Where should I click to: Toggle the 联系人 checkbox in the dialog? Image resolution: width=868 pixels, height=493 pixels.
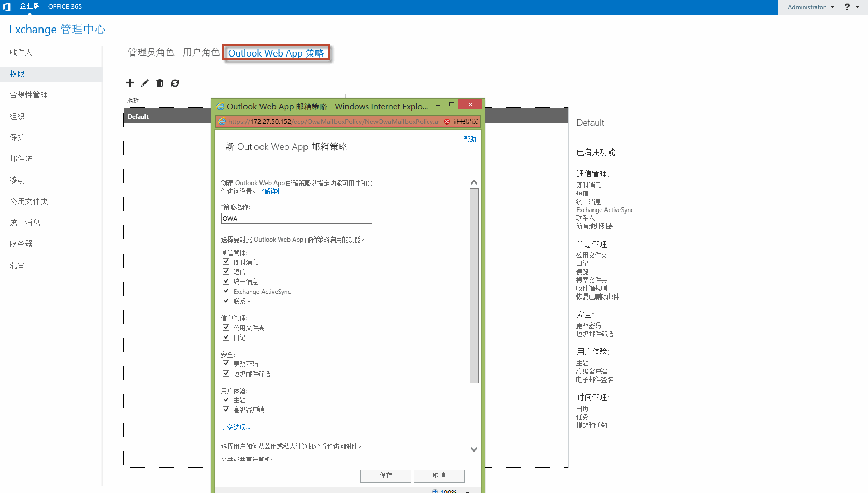pos(226,301)
